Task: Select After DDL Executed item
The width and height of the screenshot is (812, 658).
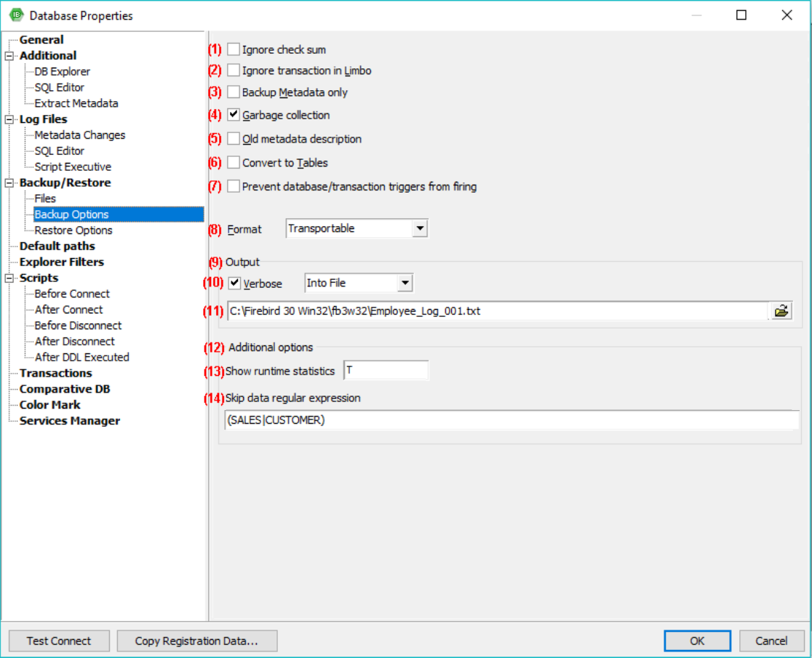Action: pyautogui.click(x=81, y=358)
